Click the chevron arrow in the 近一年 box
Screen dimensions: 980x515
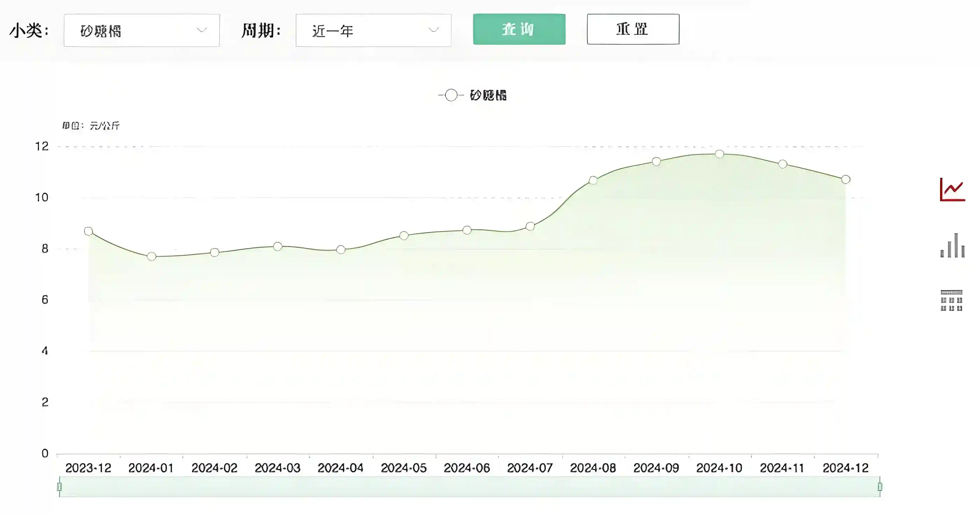[433, 30]
